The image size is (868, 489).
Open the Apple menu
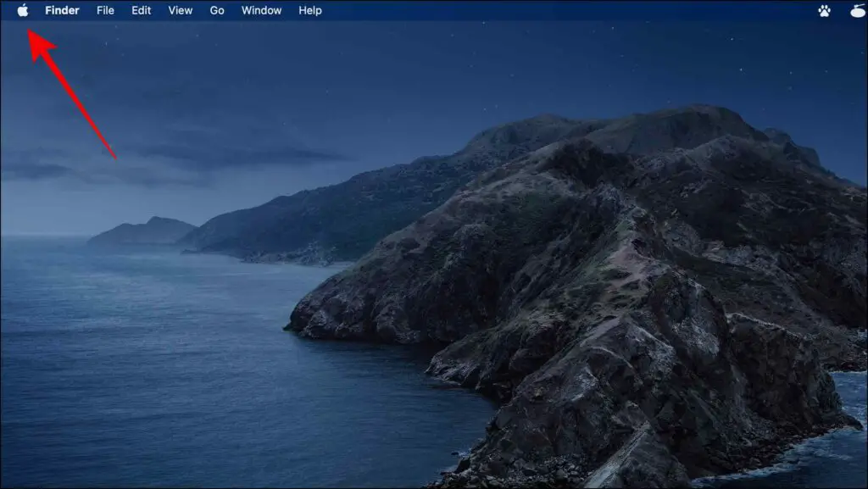pyautogui.click(x=23, y=10)
